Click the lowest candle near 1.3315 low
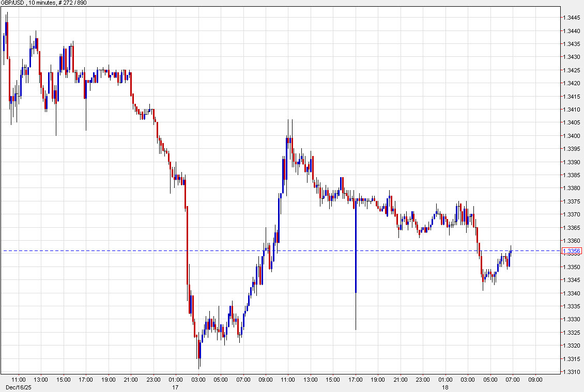 click(x=199, y=351)
